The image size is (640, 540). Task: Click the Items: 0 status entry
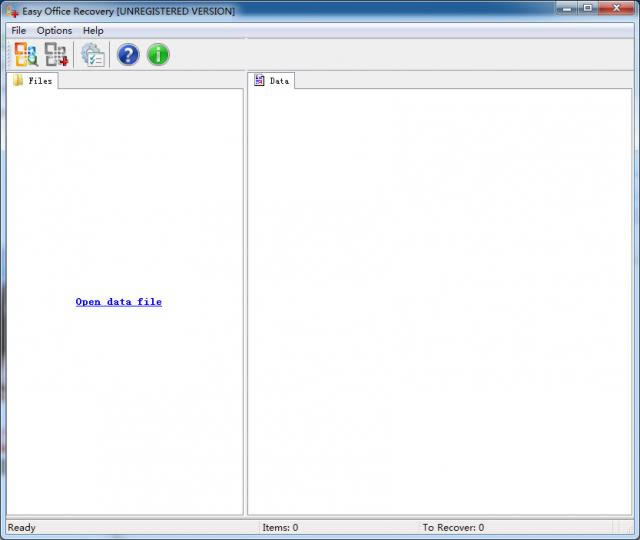point(280,527)
